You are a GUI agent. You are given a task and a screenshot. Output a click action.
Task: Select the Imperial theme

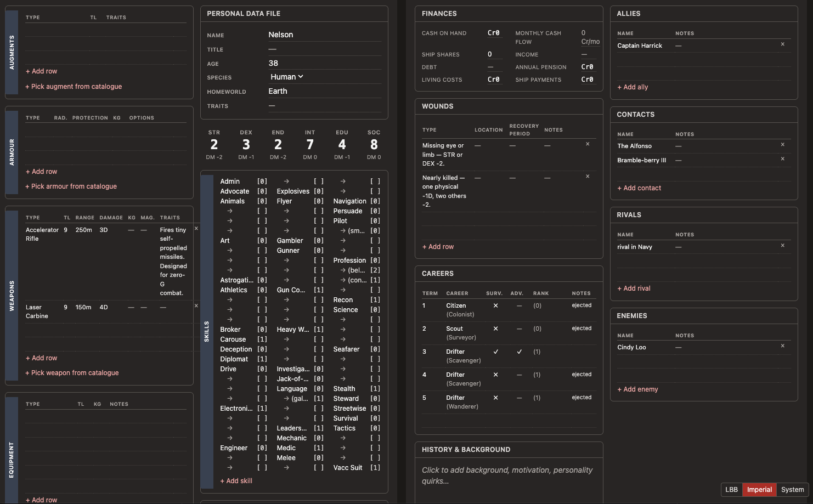click(x=759, y=490)
